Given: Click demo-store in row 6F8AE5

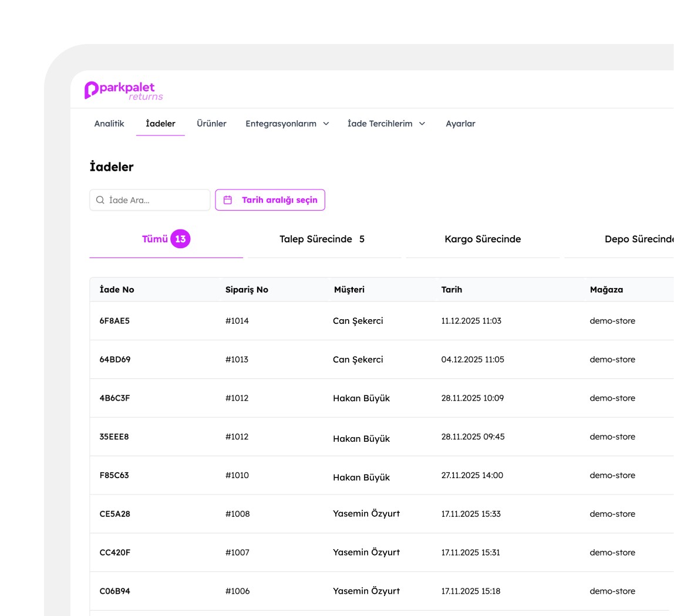Looking at the screenshot, I should 612,321.
